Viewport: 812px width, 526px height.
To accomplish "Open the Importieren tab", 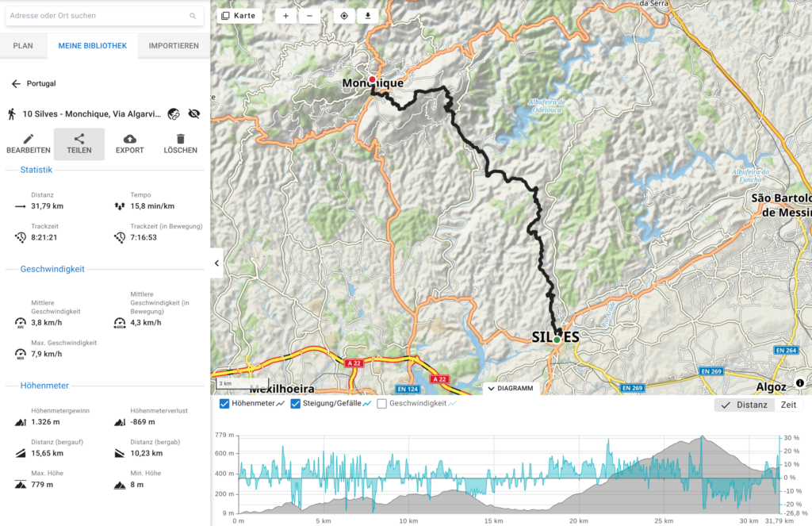I will (x=174, y=46).
